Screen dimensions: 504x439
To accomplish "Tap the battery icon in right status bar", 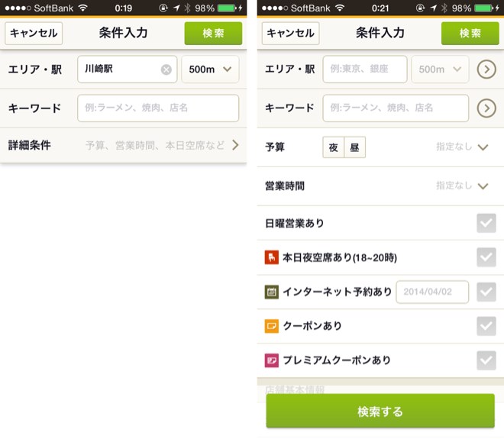I will point(483,8).
